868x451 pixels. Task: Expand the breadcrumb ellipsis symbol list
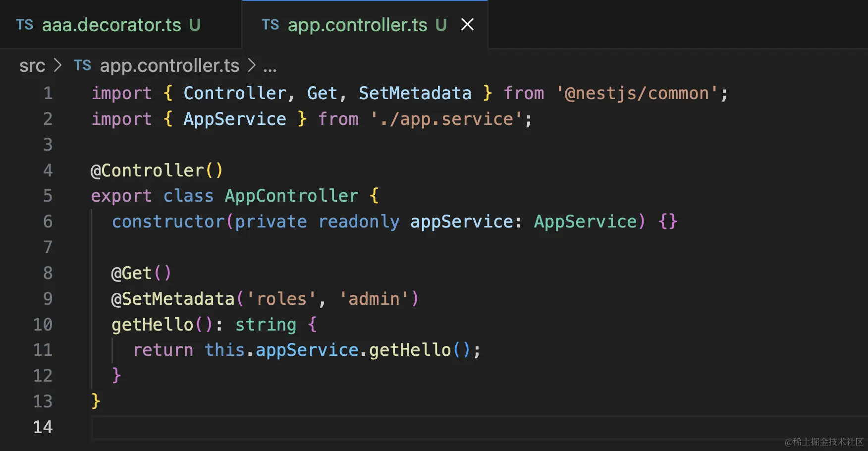[270, 66]
